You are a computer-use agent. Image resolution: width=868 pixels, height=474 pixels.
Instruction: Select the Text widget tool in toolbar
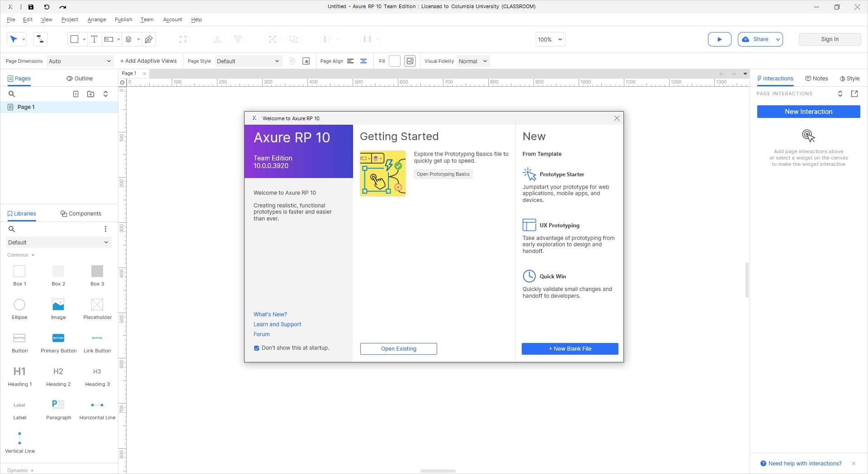coord(94,39)
